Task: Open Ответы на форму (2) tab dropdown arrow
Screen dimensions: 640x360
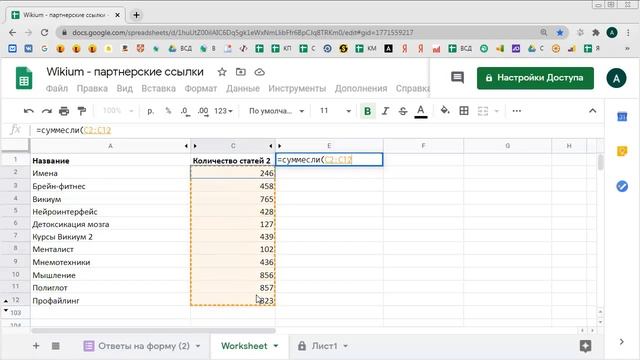Action: click(198, 346)
